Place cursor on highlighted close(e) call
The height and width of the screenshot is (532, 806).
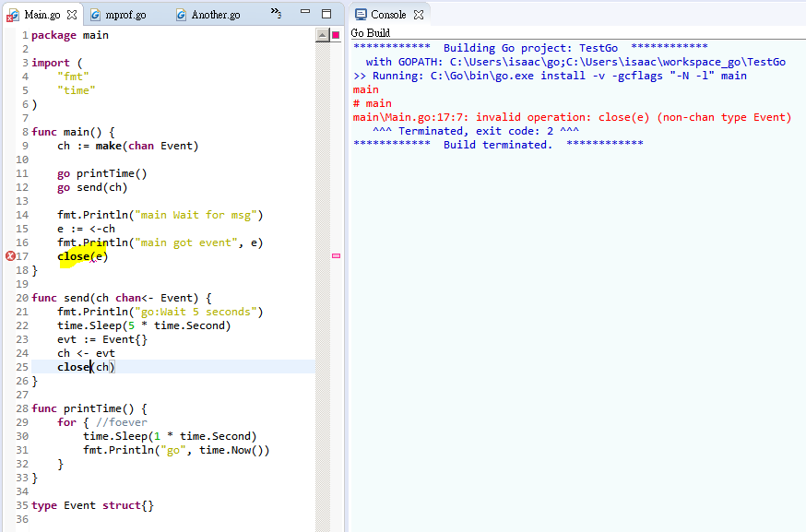[x=83, y=256]
